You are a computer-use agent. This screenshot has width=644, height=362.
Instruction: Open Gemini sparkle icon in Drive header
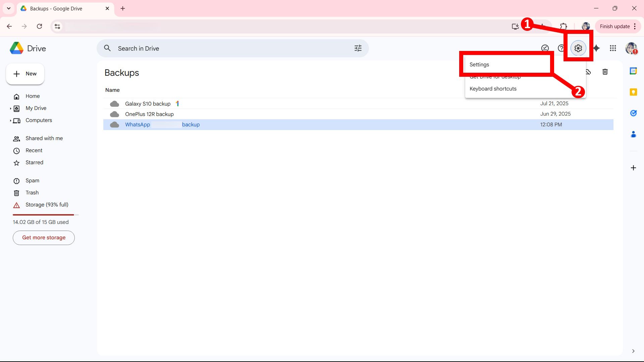coord(596,48)
